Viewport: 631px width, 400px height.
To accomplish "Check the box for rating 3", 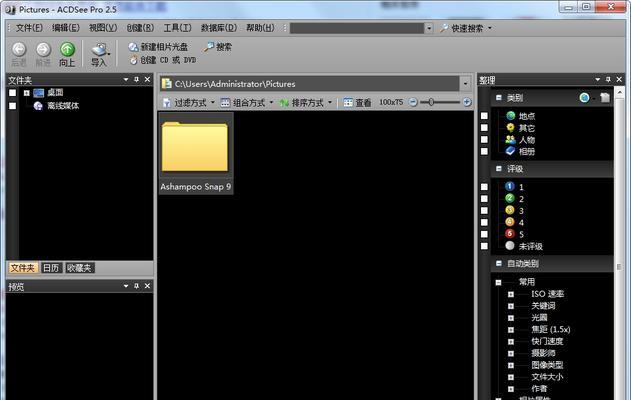I will coord(484,210).
